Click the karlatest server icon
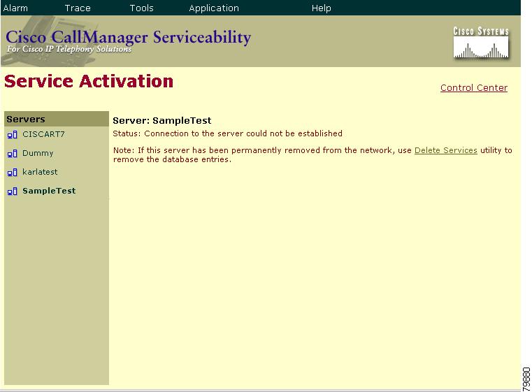Screen dimensions: 532x392 tap(12, 173)
